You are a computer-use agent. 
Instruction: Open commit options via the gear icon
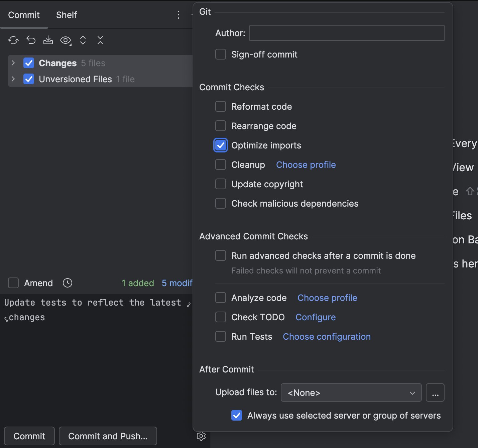tap(201, 436)
